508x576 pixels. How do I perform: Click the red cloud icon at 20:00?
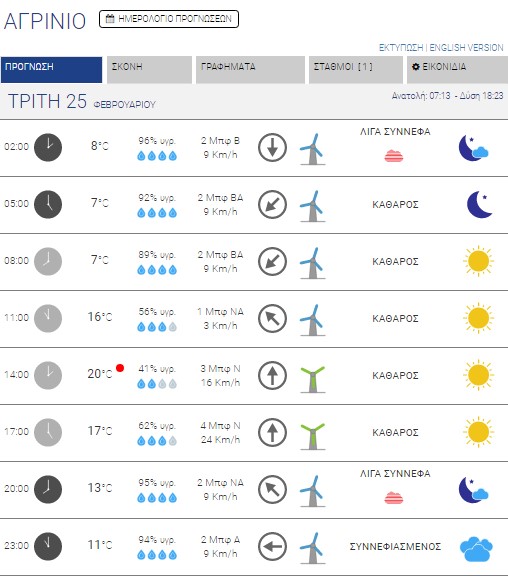click(394, 498)
